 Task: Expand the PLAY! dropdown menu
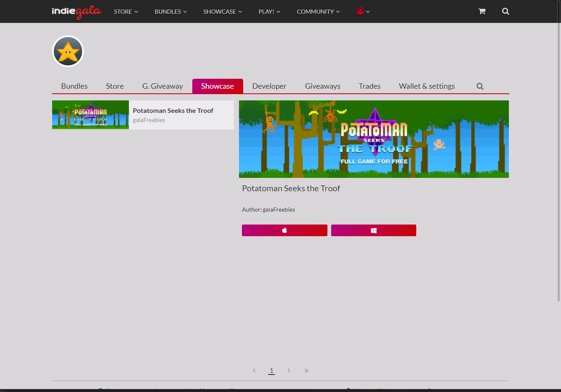(269, 12)
